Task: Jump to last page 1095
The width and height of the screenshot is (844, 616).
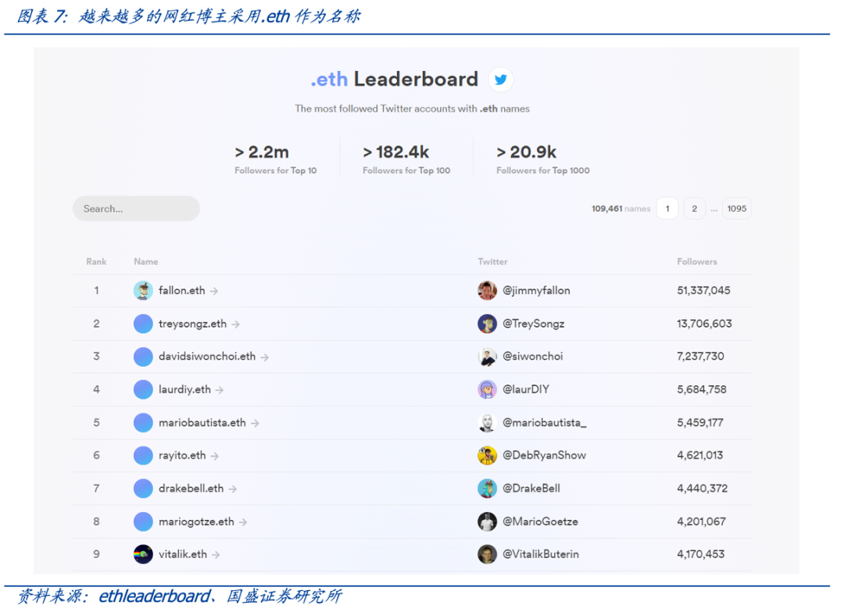Action: click(736, 209)
